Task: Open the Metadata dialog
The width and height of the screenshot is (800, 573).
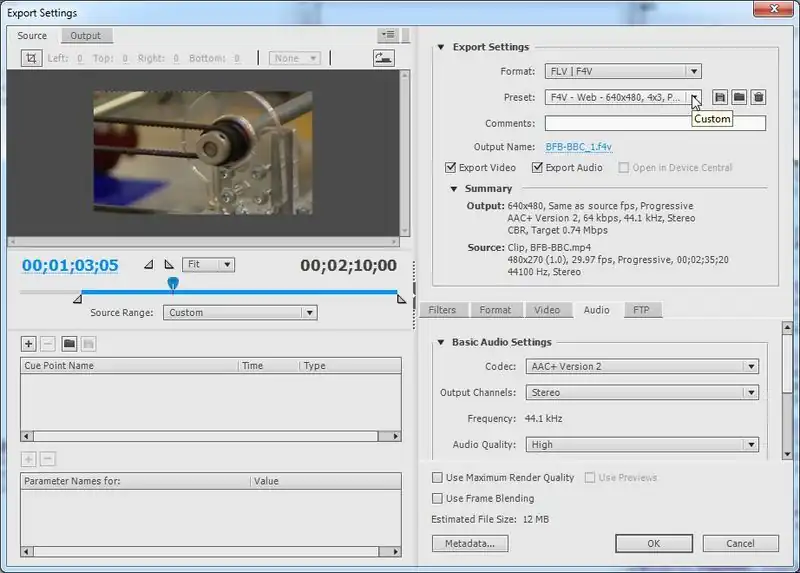Action: [470, 543]
